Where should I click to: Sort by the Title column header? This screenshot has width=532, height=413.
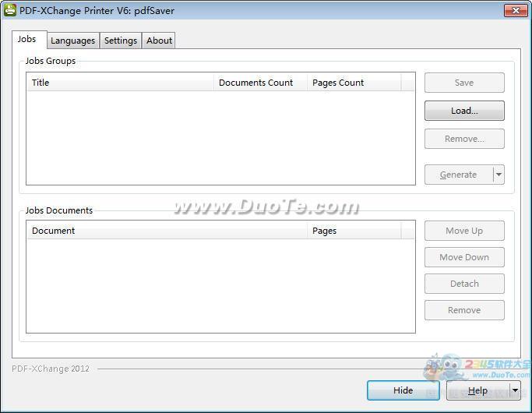120,83
